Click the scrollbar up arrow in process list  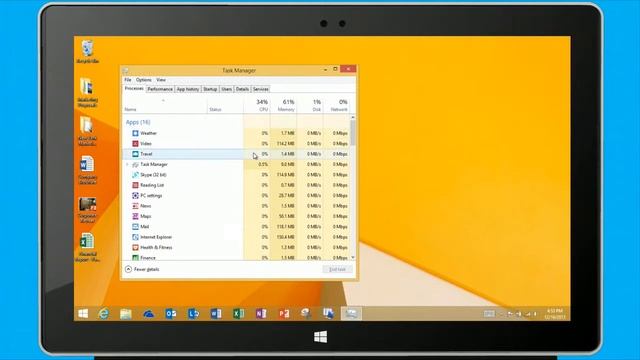[x=353, y=118]
